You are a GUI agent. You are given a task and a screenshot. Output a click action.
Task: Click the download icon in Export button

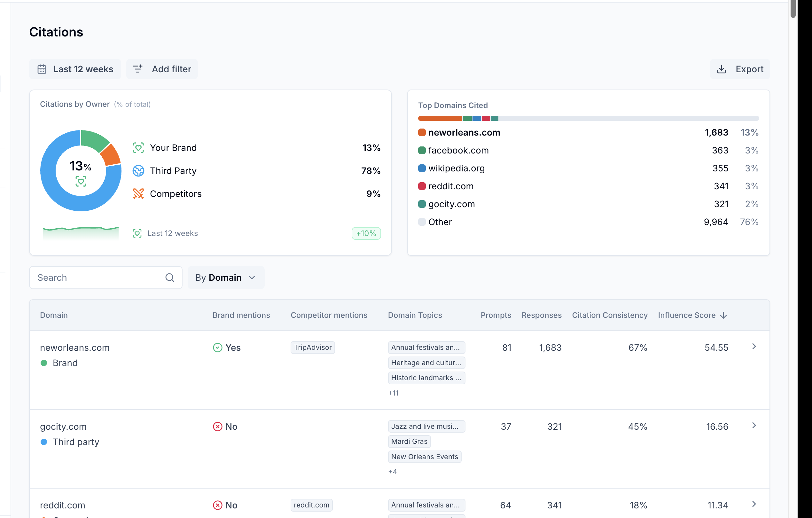tap(722, 69)
